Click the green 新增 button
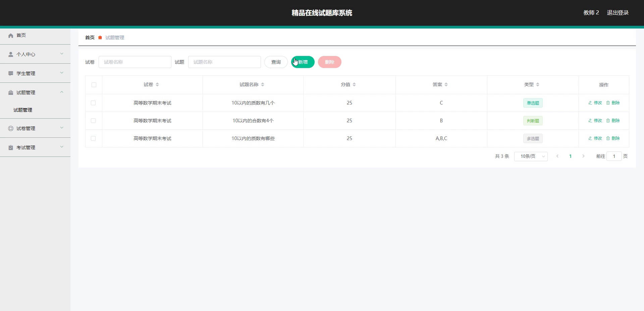The width and height of the screenshot is (644, 311). tap(303, 62)
